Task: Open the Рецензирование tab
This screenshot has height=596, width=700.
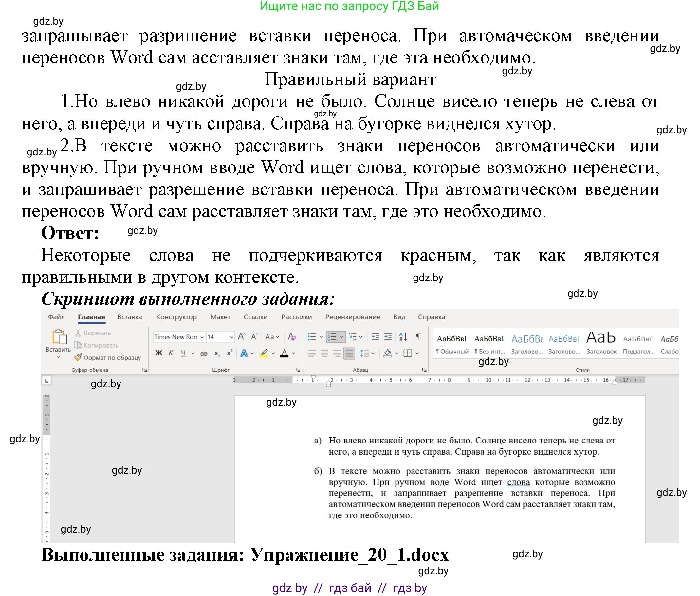Action: point(353,317)
